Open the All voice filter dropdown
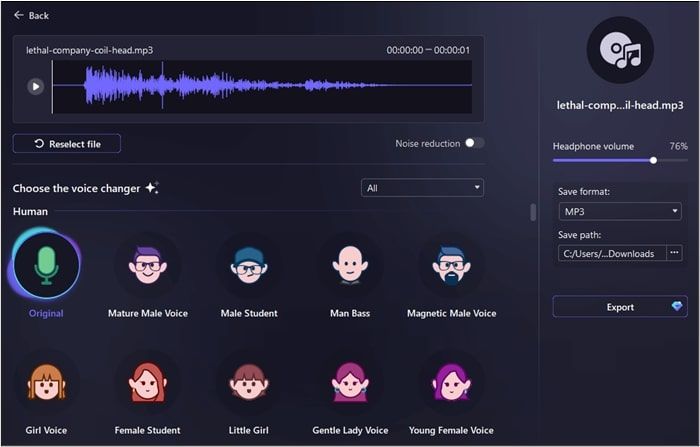 (x=422, y=187)
